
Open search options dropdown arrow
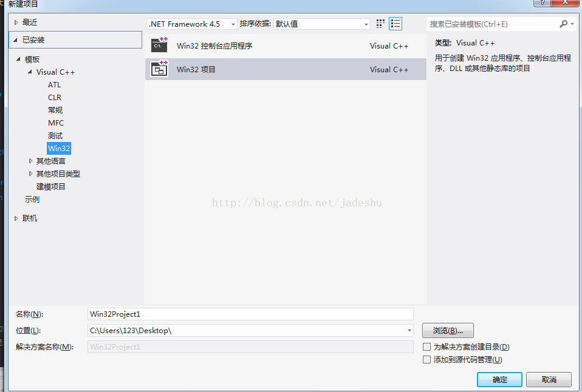572,24
